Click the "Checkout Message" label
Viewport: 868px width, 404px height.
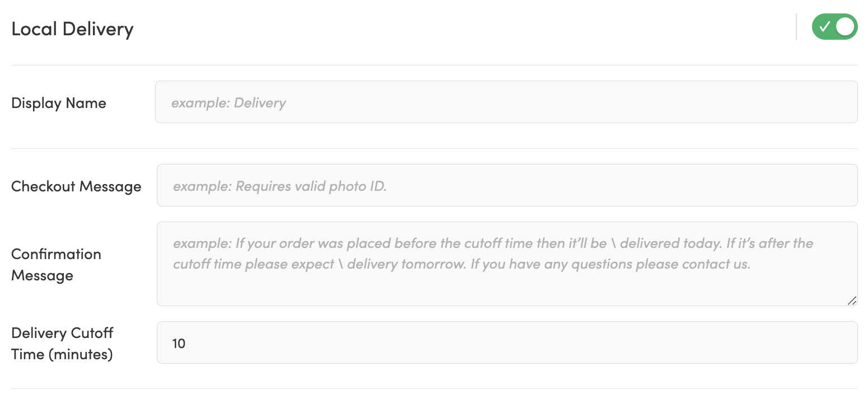76,186
